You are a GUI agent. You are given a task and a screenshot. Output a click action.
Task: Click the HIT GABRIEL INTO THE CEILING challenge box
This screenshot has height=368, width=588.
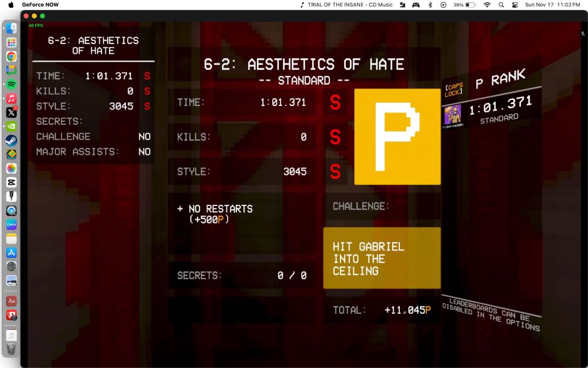[x=382, y=258]
